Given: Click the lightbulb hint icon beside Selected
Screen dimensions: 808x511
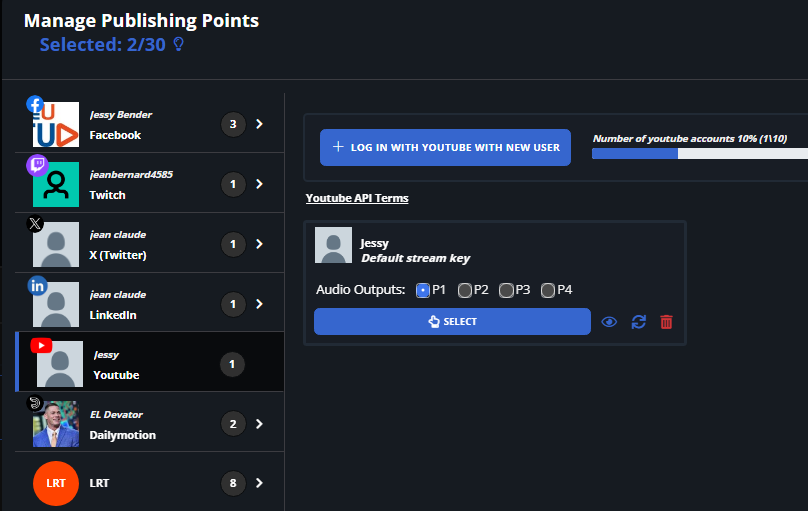Looking at the screenshot, I should coord(179,45).
